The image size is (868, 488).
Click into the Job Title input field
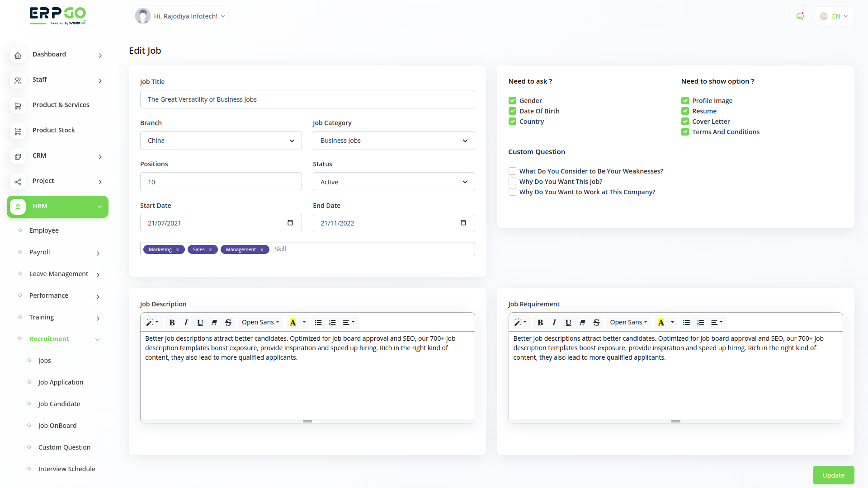(307, 99)
